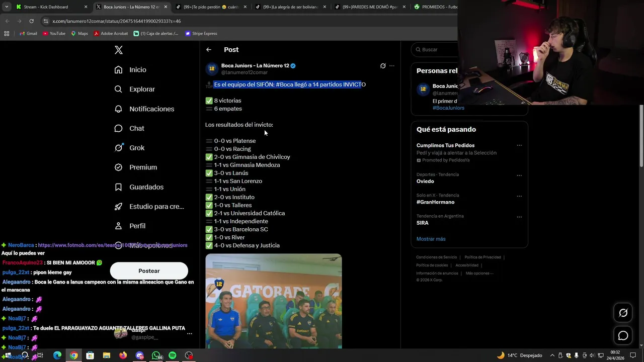
Task: Open the Maps bookmark
Action: (79, 34)
